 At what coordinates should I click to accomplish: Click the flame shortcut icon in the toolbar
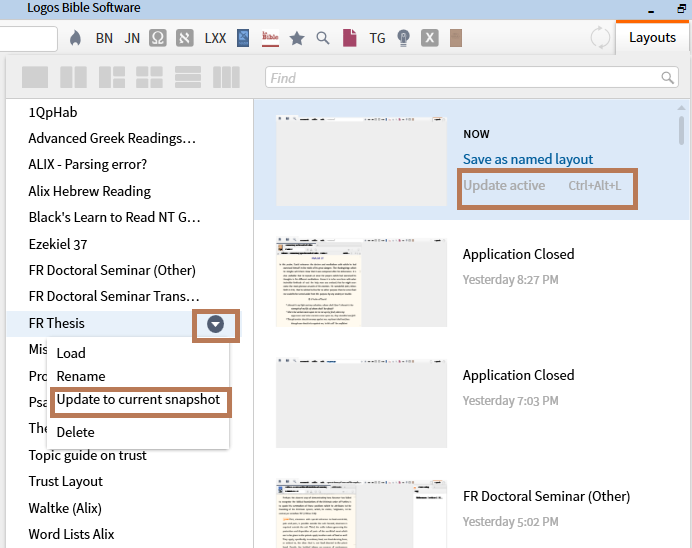75,38
